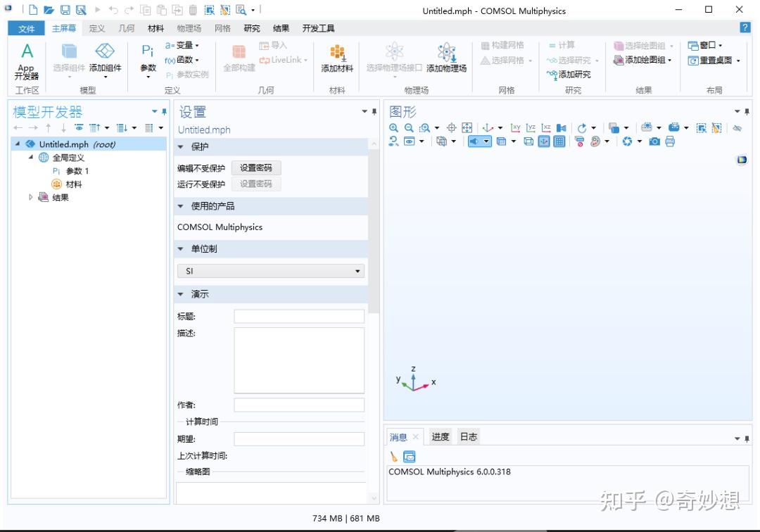Toggle the grid display in Graphics toolbar
This screenshot has width=760, height=532.
(x=559, y=141)
